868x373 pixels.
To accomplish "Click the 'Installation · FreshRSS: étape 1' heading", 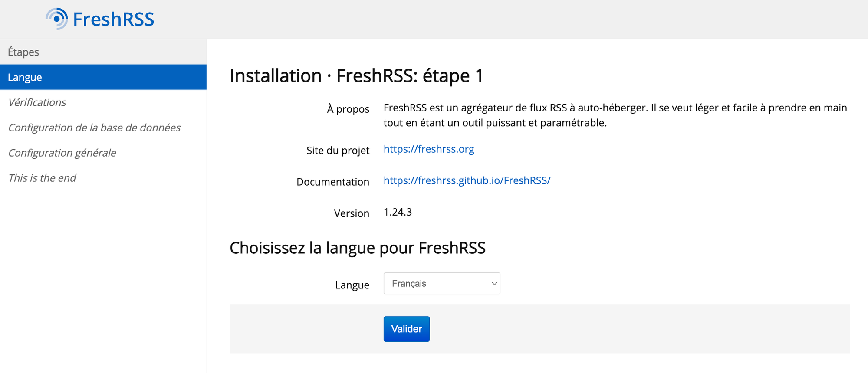I will pos(356,76).
